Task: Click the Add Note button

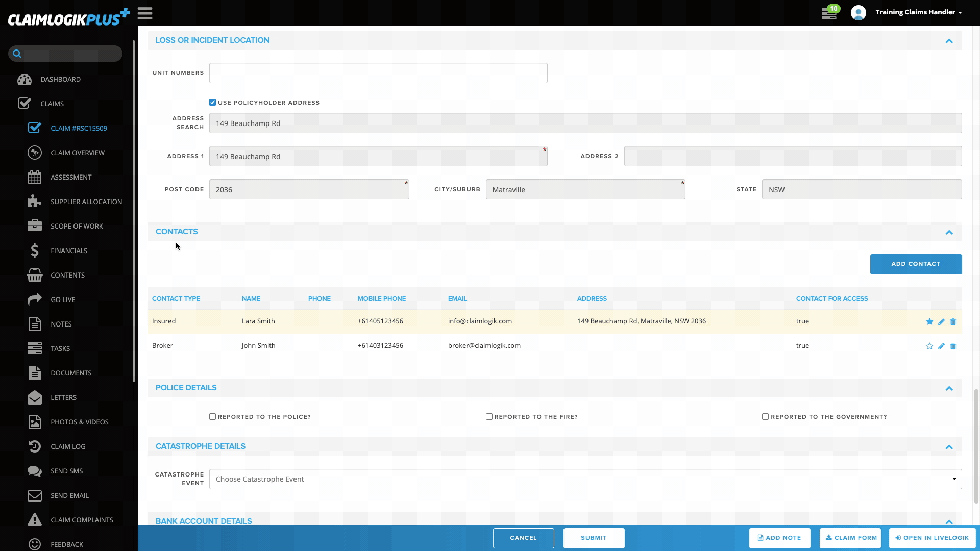Action: click(779, 538)
